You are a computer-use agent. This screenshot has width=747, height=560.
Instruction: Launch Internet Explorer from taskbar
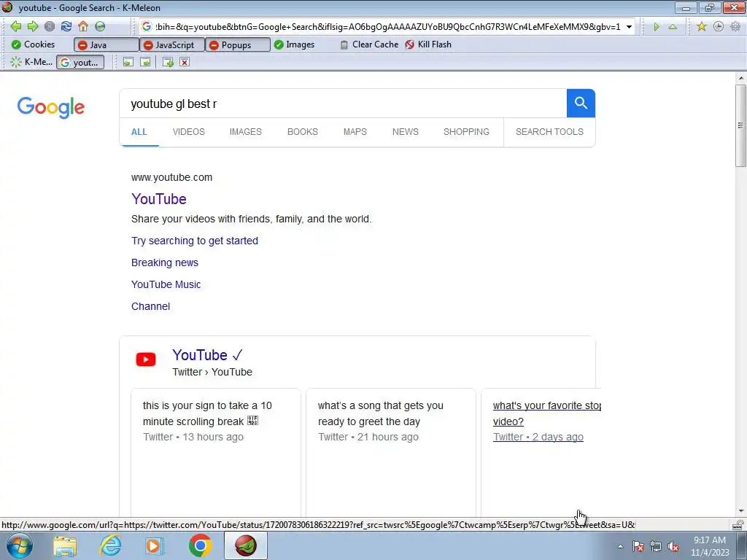pyautogui.click(x=110, y=546)
